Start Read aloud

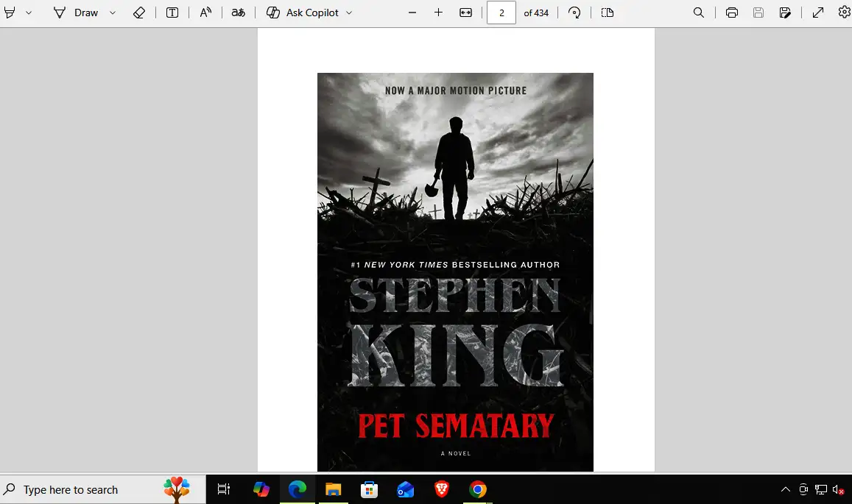tap(205, 13)
